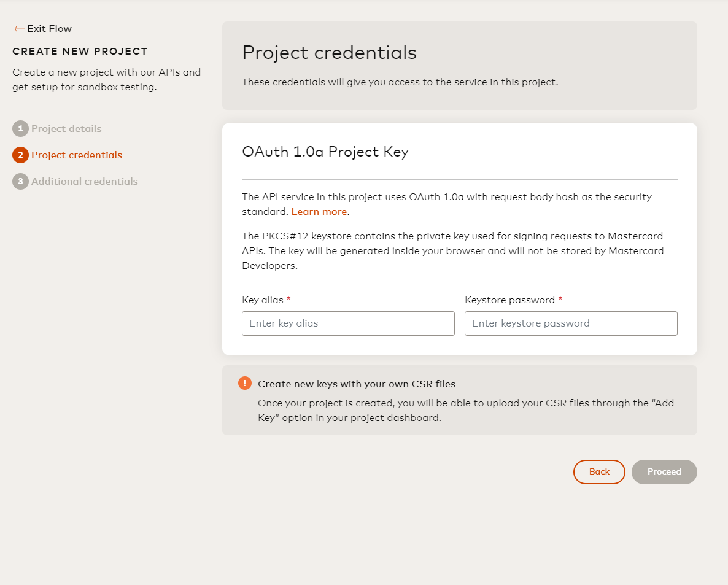Click the Exit Flow back arrow icon

[19, 29]
